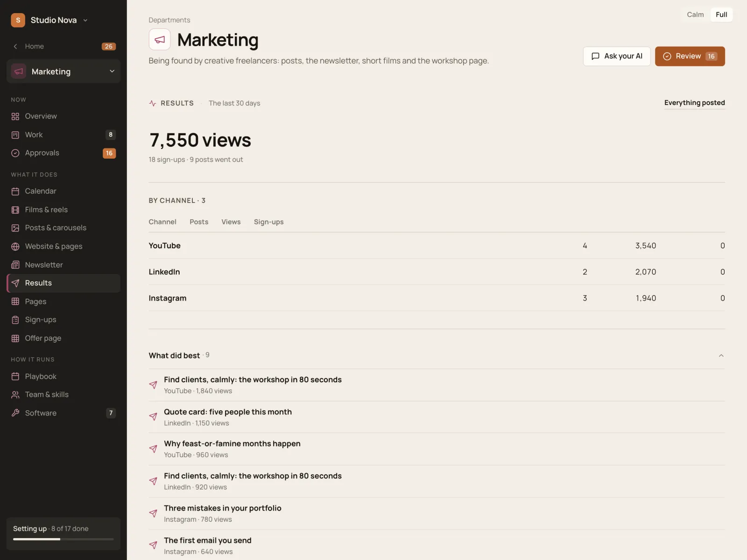Open the Software sidebar item
Screen dimensions: 747x560
(63, 413)
